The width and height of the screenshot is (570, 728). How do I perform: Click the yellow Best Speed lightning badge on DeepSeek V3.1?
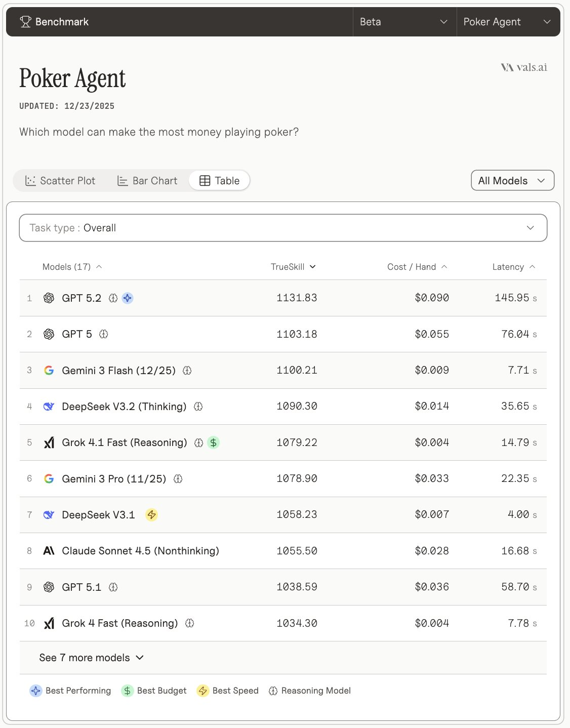(151, 515)
